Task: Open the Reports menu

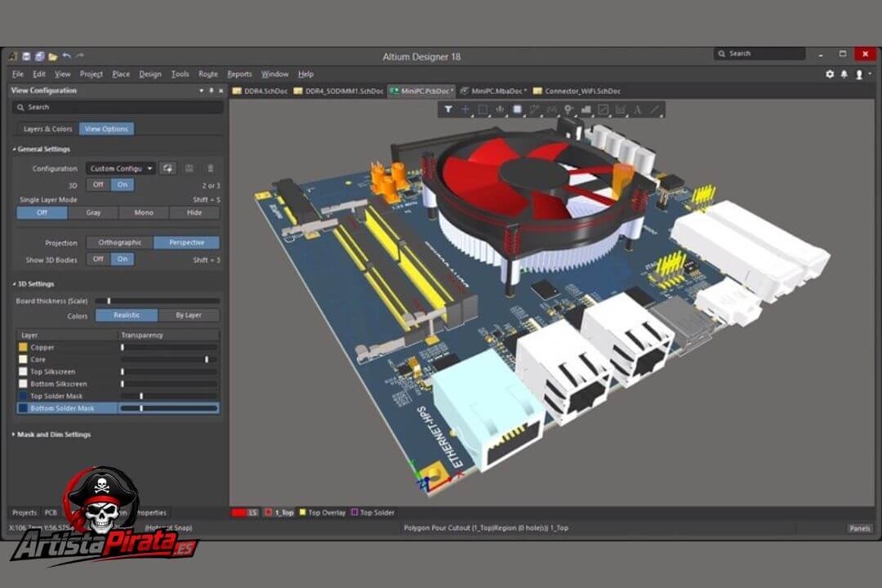Action: click(x=239, y=73)
